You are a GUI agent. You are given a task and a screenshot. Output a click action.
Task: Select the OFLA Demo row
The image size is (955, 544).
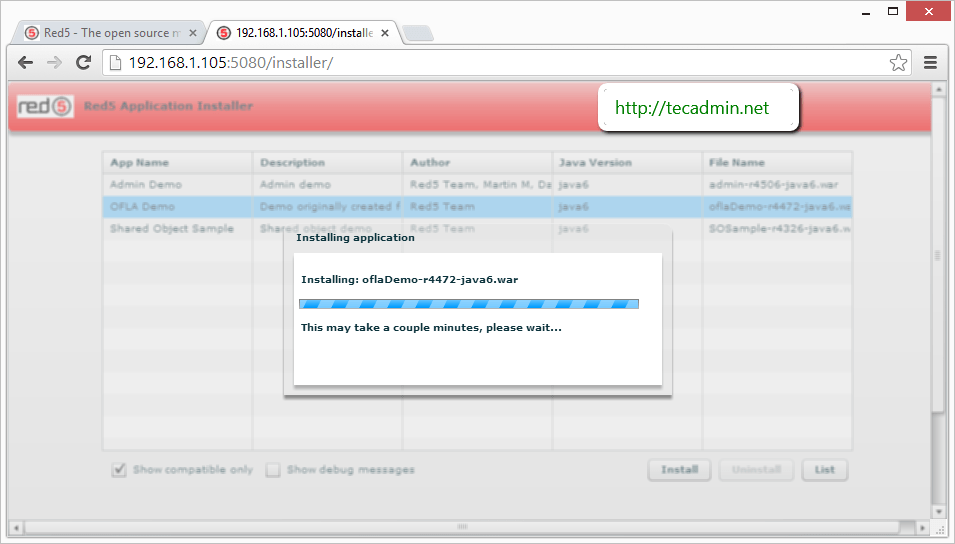[477, 207]
